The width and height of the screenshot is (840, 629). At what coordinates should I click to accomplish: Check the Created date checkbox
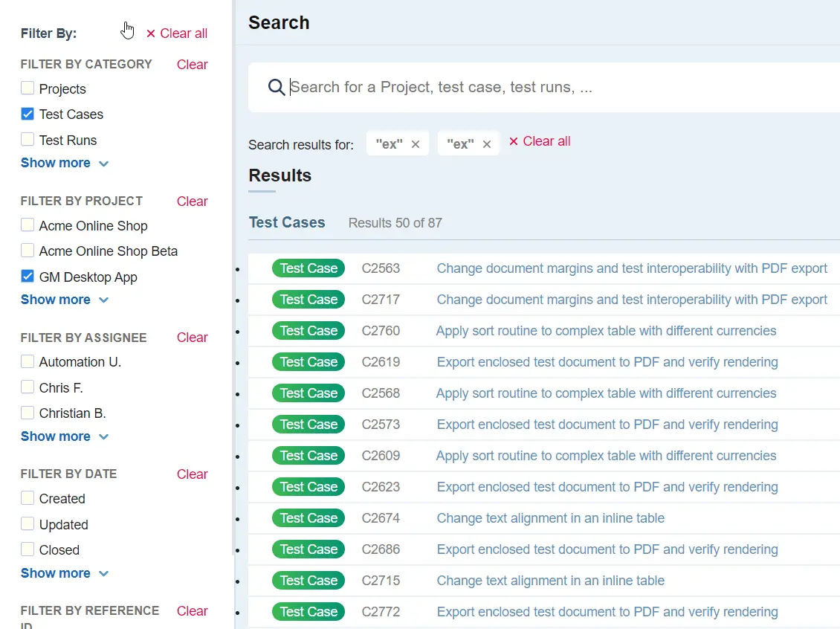(28, 498)
